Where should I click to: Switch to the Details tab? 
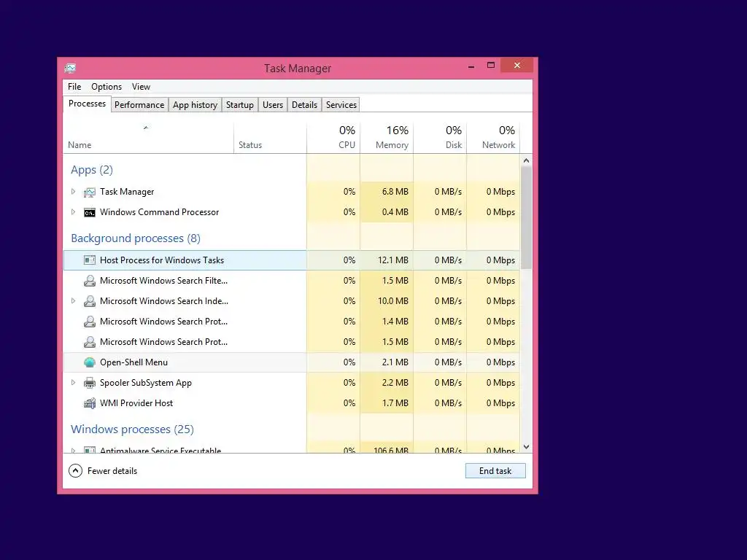pos(304,105)
